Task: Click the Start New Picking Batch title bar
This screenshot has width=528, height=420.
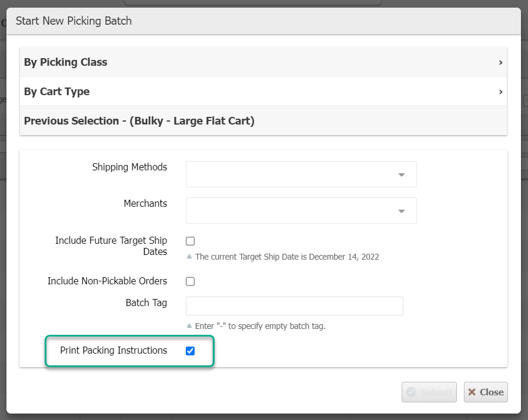Action: tap(263, 21)
